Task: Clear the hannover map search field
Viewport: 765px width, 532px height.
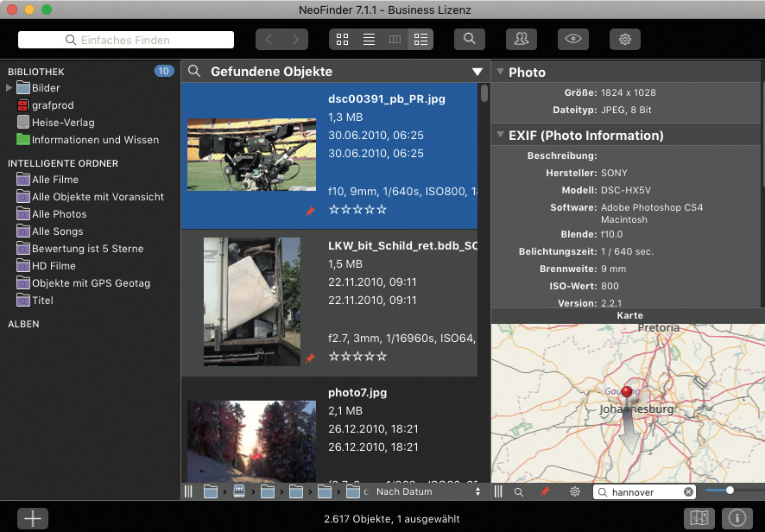Action: click(x=688, y=492)
